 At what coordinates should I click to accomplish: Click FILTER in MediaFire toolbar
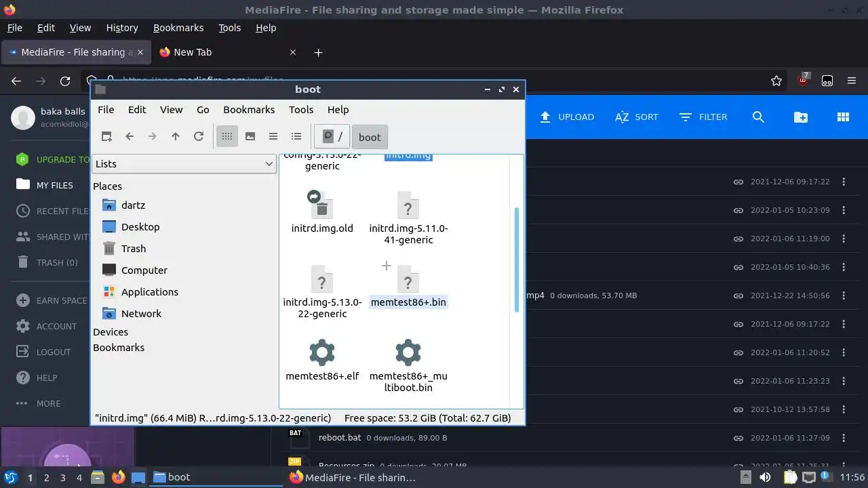703,117
